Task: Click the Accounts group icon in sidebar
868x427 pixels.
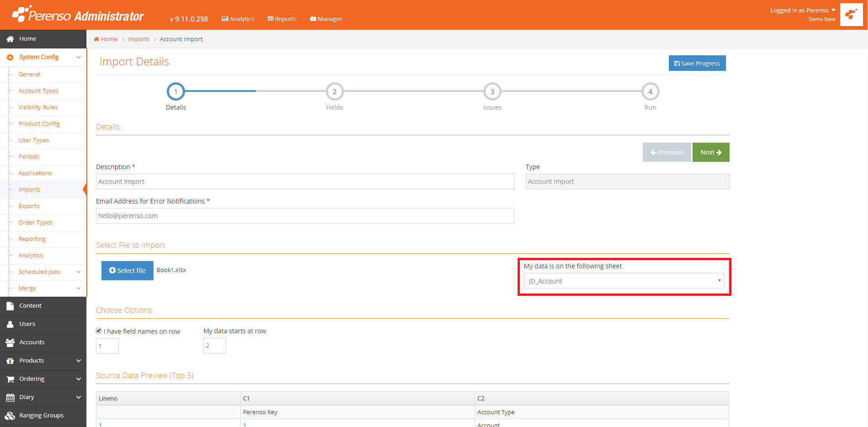Action: [x=10, y=342]
